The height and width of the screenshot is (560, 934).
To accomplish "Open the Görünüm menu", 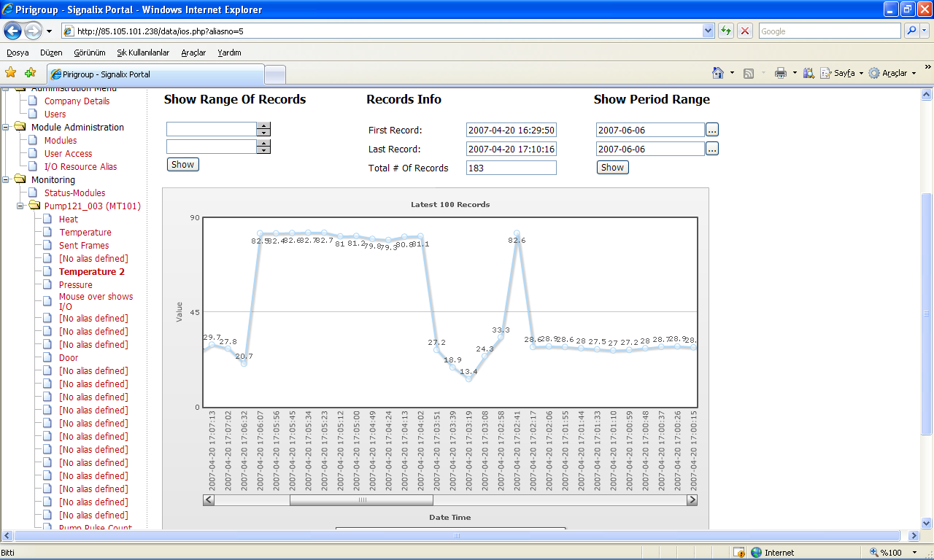I will [90, 52].
